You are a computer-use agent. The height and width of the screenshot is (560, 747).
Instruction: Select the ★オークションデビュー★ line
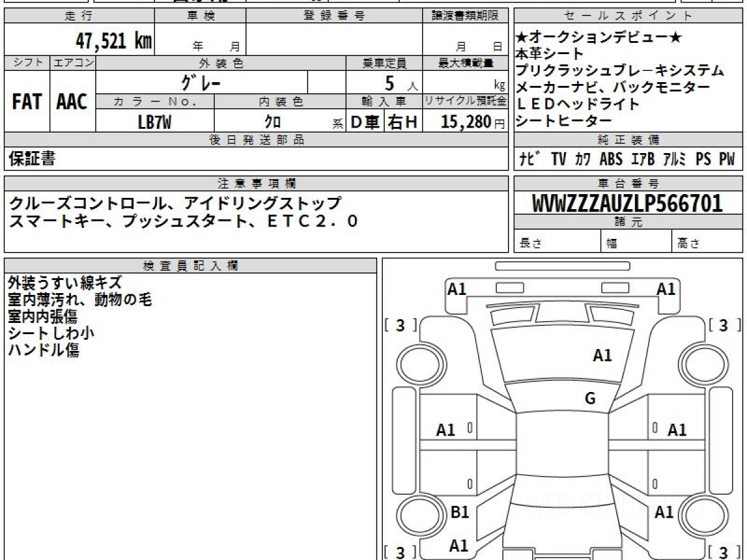click(599, 37)
